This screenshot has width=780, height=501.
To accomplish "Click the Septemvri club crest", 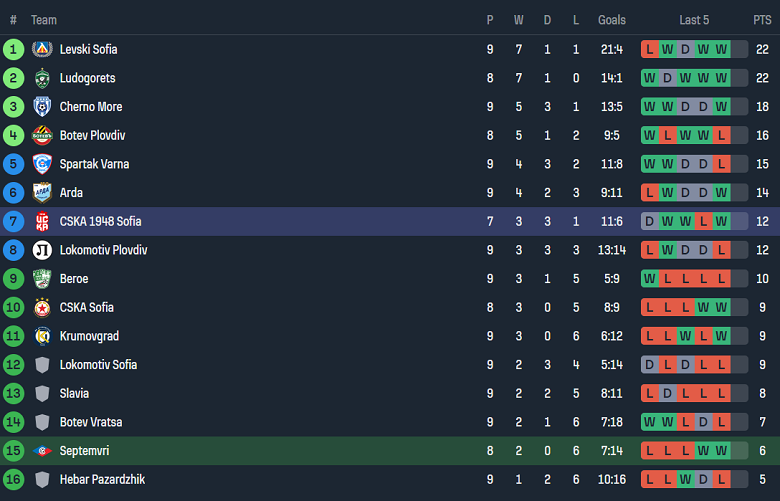I will (x=42, y=451).
